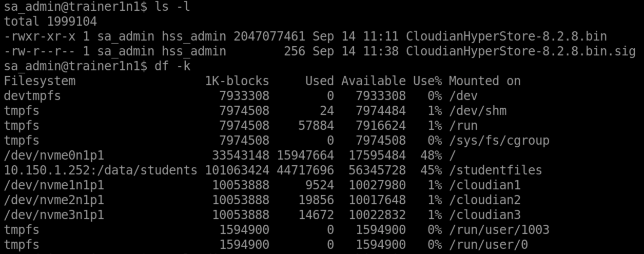
Task: Click the CloudianHyperStore-8.2.8.bin filename
Action: (x=506, y=37)
